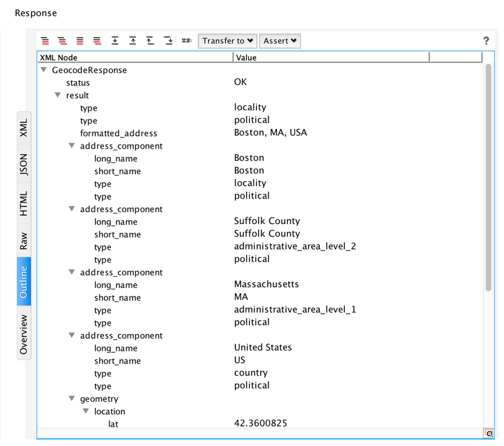This screenshot has width=504, height=446.
Task: Click the Value column header
Action: (x=331, y=57)
